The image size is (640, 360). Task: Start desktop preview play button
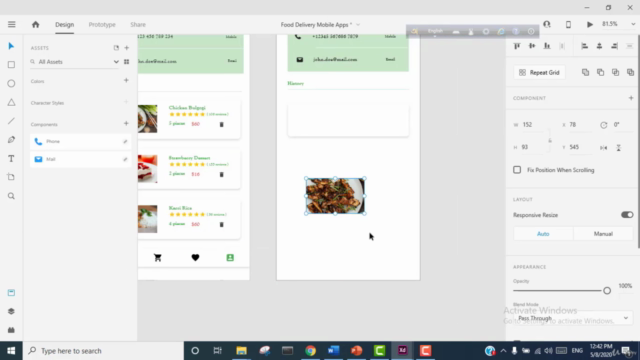[x=590, y=24]
